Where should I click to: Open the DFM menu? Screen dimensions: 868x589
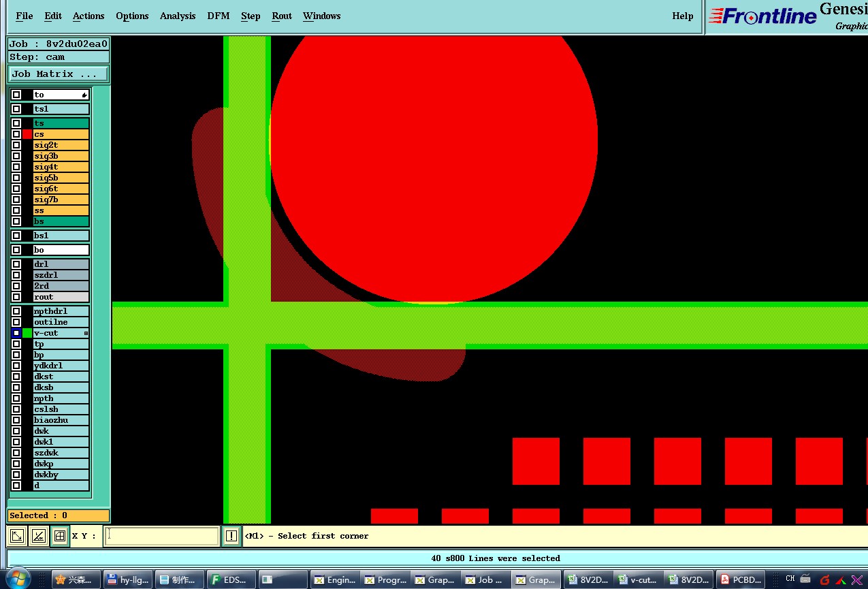click(219, 16)
